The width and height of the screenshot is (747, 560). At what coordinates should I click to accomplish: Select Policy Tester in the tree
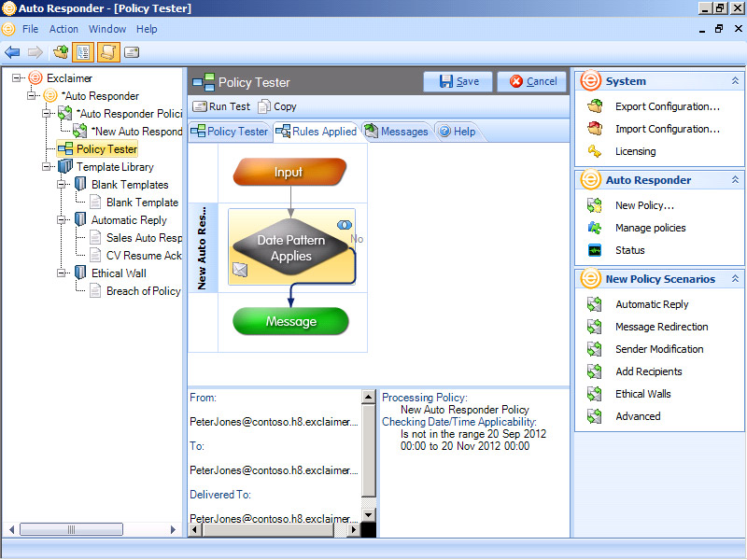[x=98, y=149]
